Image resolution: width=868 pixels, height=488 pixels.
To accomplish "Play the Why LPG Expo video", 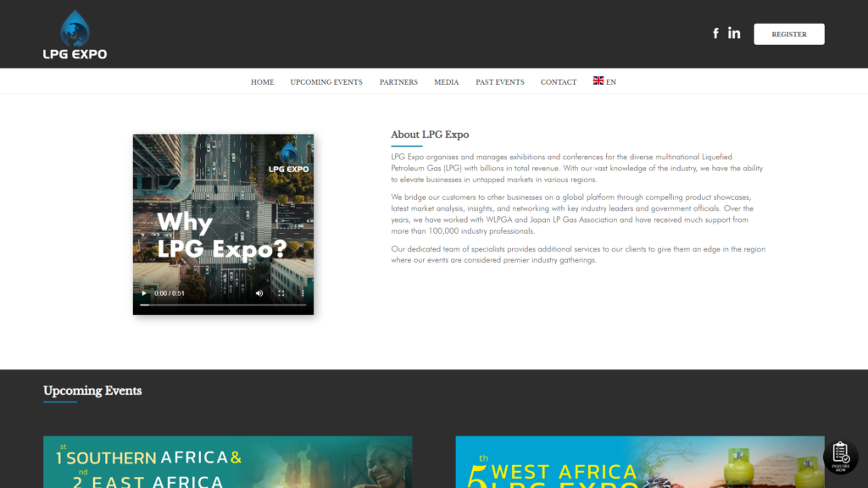I will pos(144,293).
